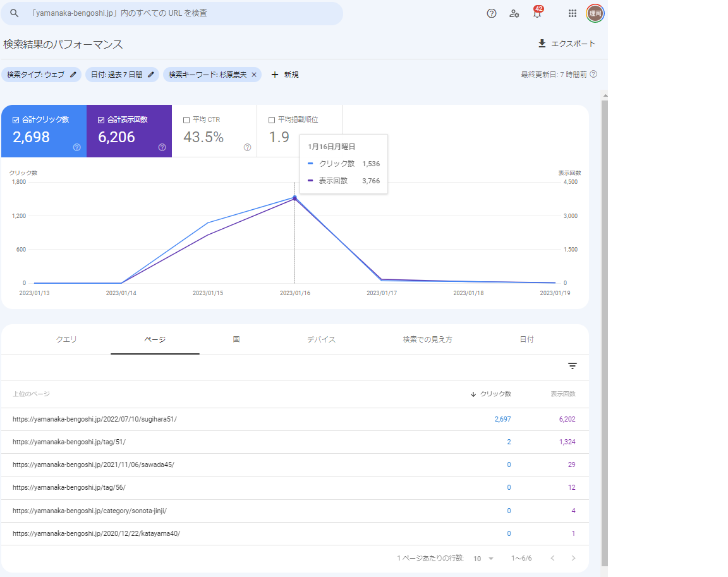Add a new filter with 新規 button
Image resolution: width=728 pixels, height=577 pixels.
(284, 75)
